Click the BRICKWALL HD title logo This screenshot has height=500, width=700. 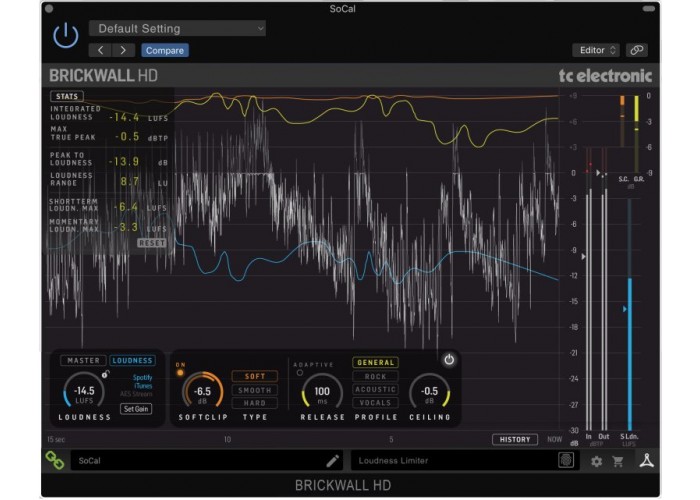[x=104, y=75]
